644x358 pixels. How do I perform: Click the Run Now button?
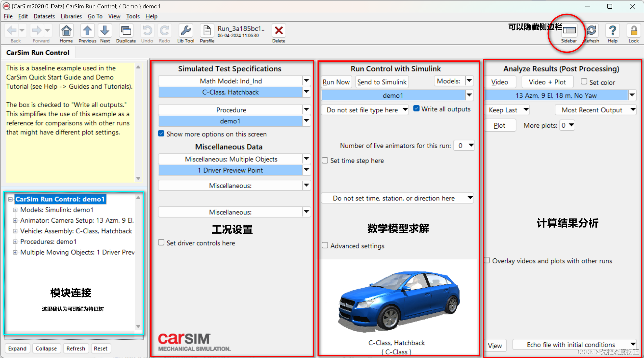pyautogui.click(x=336, y=82)
